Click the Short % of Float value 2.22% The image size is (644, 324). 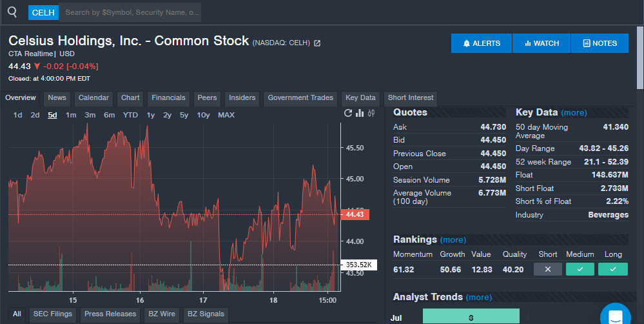pyautogui.click(x=618, y=201)
